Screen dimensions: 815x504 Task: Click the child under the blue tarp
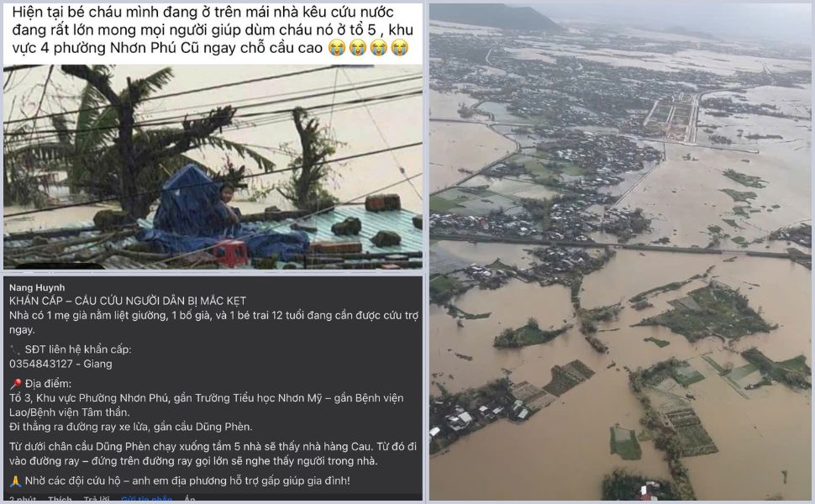(227, 200)
